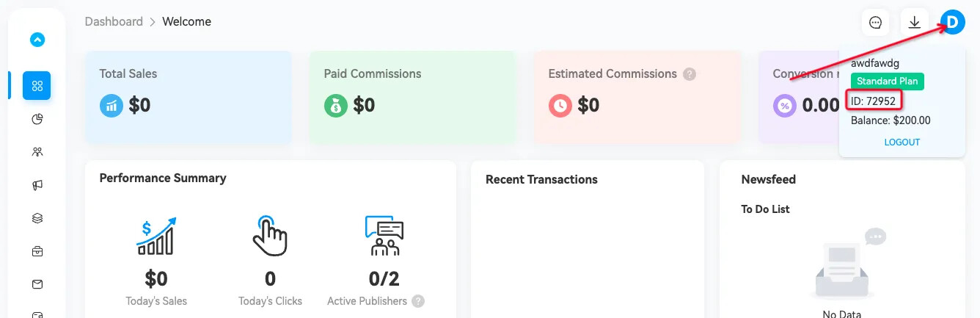Collapse sidebar using the blue chevron-up button
Image resolution: width=980 pixels, height=318 pixels.
[37, 40]
